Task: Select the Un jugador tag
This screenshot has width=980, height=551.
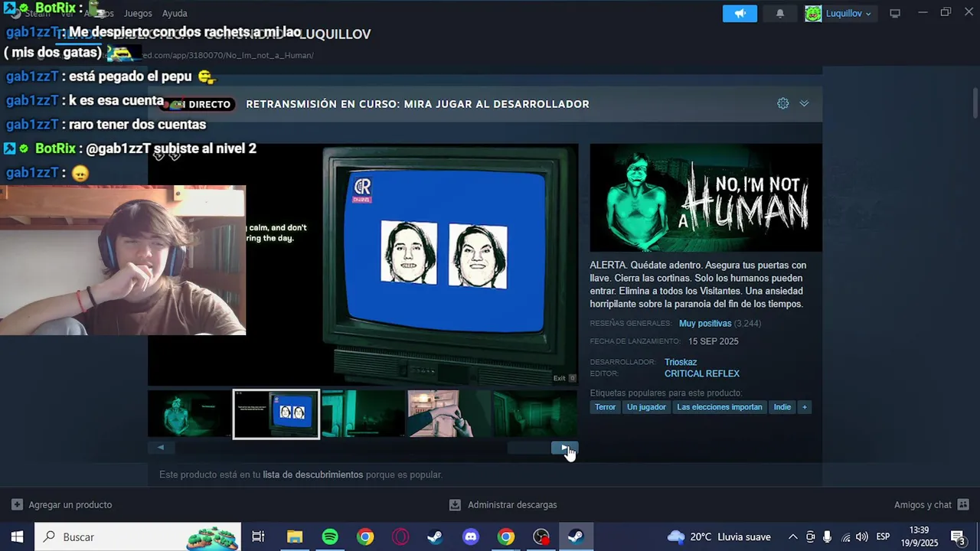Action: (x=646, y=407)
